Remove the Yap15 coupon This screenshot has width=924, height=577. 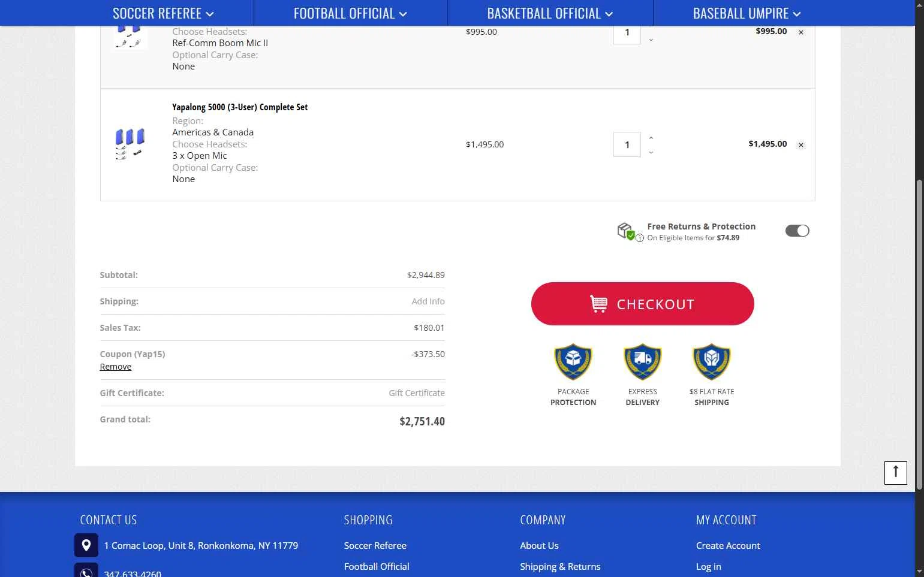(116, 367)
